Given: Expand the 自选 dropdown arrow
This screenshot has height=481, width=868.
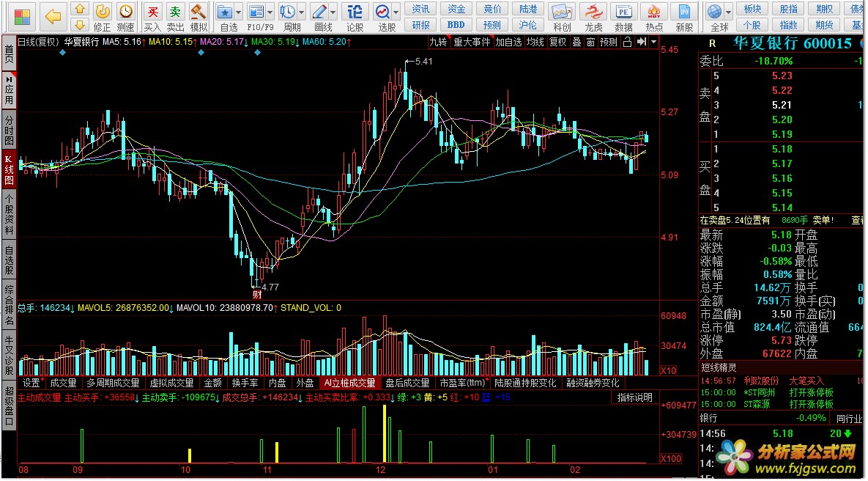Looking at the screenshot, I should [x=239, y=12].
